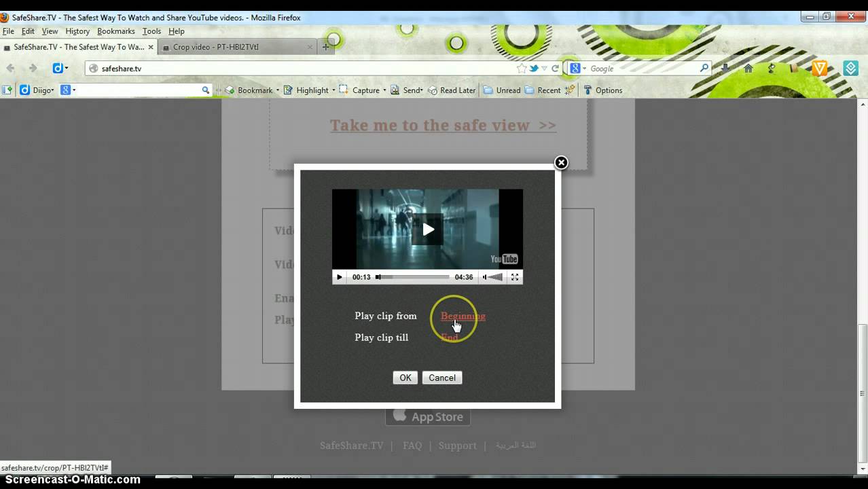Screen dimensions: 868x489
Task: Open the View menu
Action: [x=50, y=31]
